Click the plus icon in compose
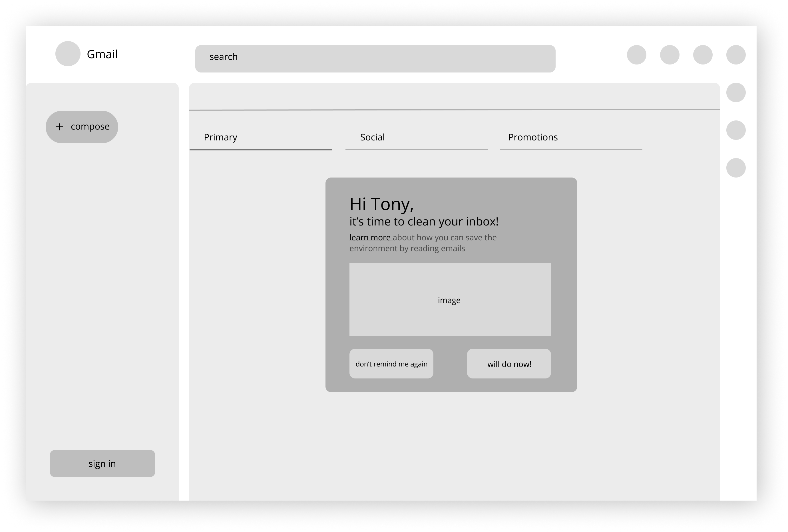 click(59, 127)
